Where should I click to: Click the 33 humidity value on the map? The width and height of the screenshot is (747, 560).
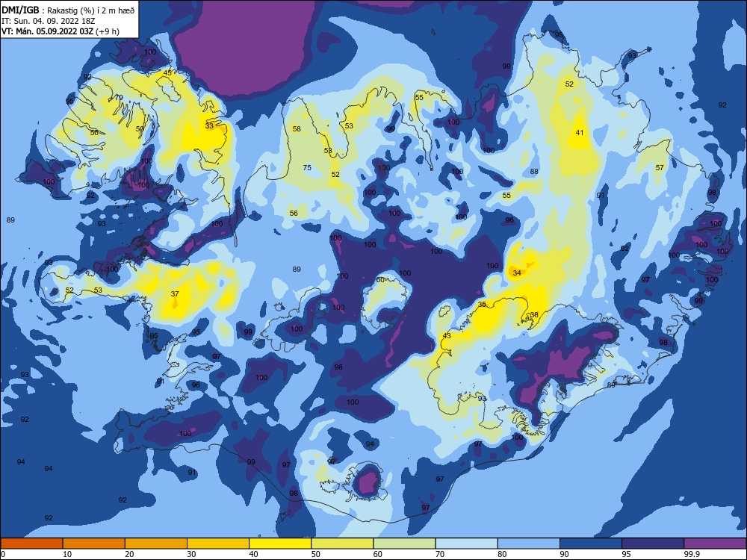click(210, 126)
